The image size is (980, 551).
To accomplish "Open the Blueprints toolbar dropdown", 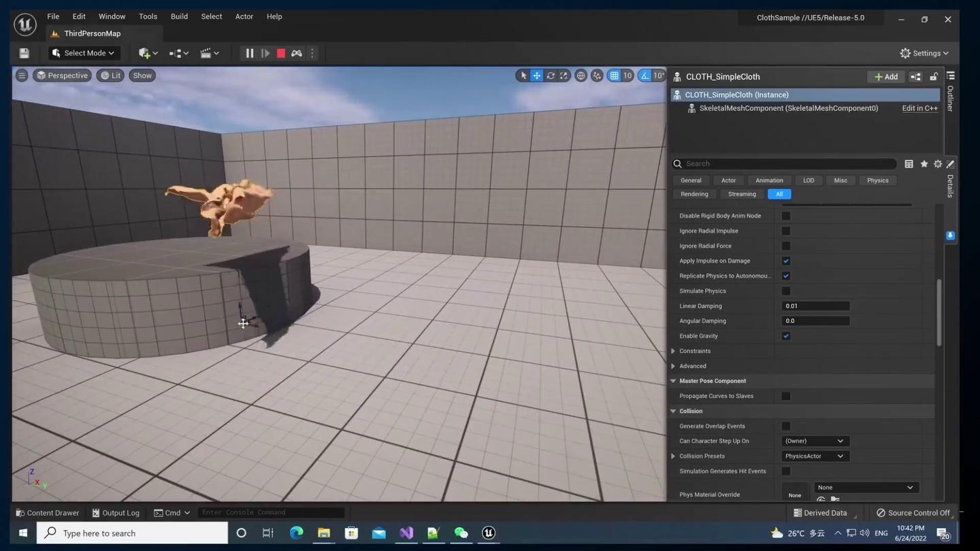I will [x=179, y=53].
